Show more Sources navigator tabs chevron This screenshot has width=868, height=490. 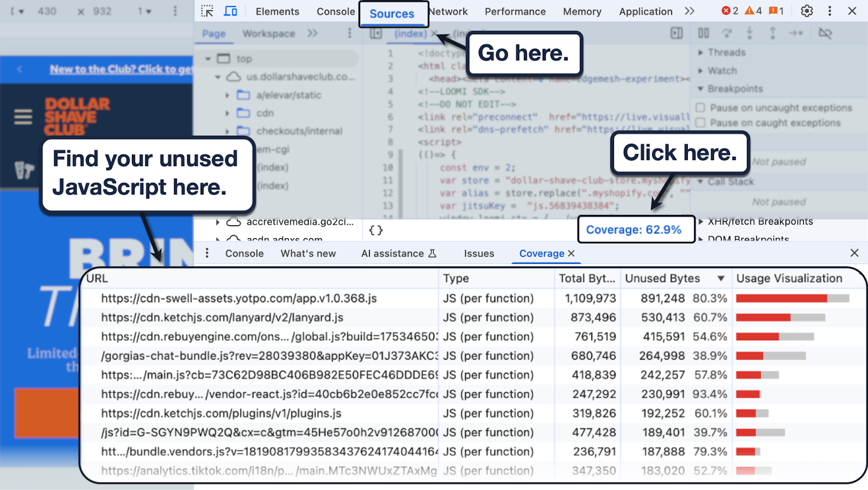point(312,34)
